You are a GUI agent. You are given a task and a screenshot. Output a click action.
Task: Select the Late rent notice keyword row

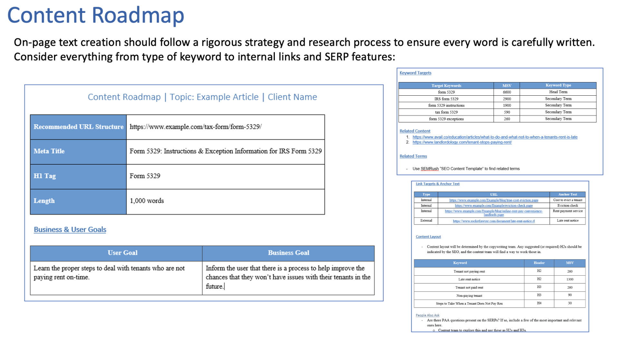469,280
